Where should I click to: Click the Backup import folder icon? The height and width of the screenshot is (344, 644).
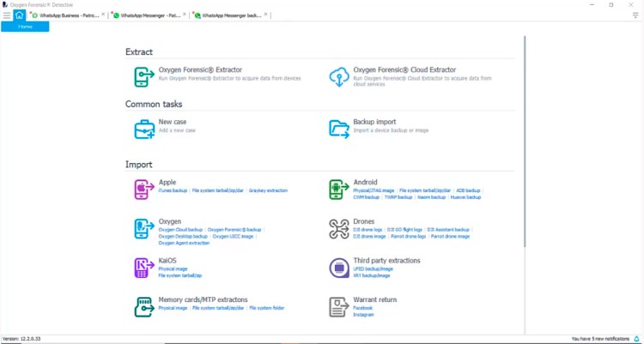(339, 129)
